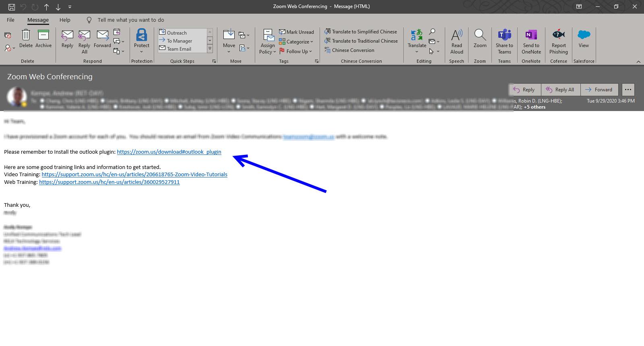Click the Save icon in the title bar
Image resolution: width=644 pixels, height=346 pixels.
click(11, 7)
